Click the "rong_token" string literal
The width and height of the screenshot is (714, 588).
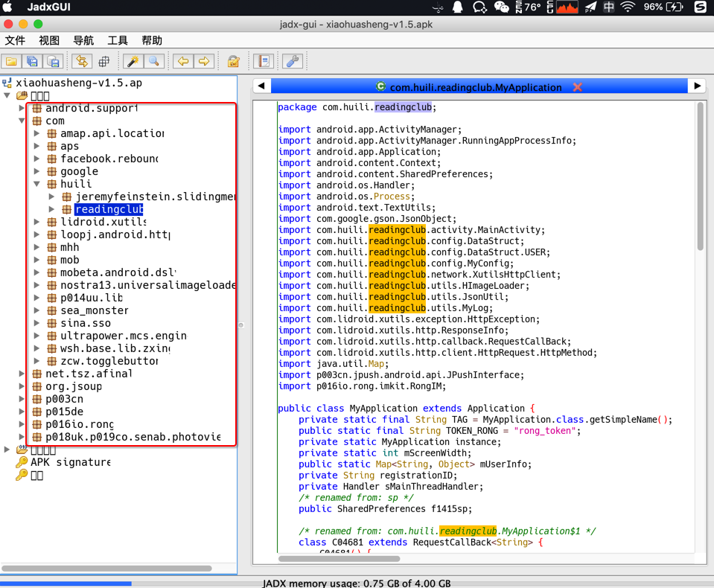[544, 430]
